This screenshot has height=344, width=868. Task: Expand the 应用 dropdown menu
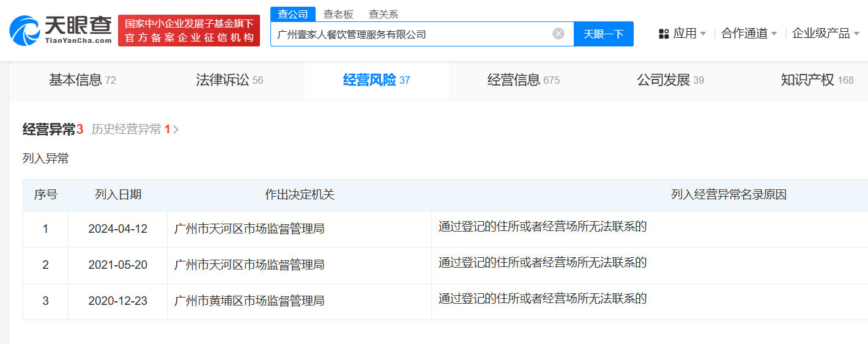[x=703, y=34]
